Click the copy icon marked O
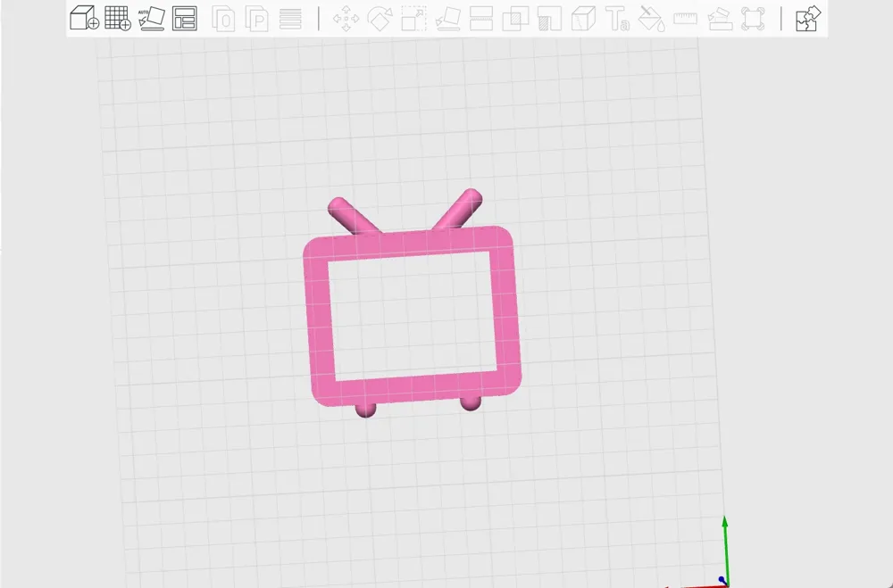 click(223, 19)
